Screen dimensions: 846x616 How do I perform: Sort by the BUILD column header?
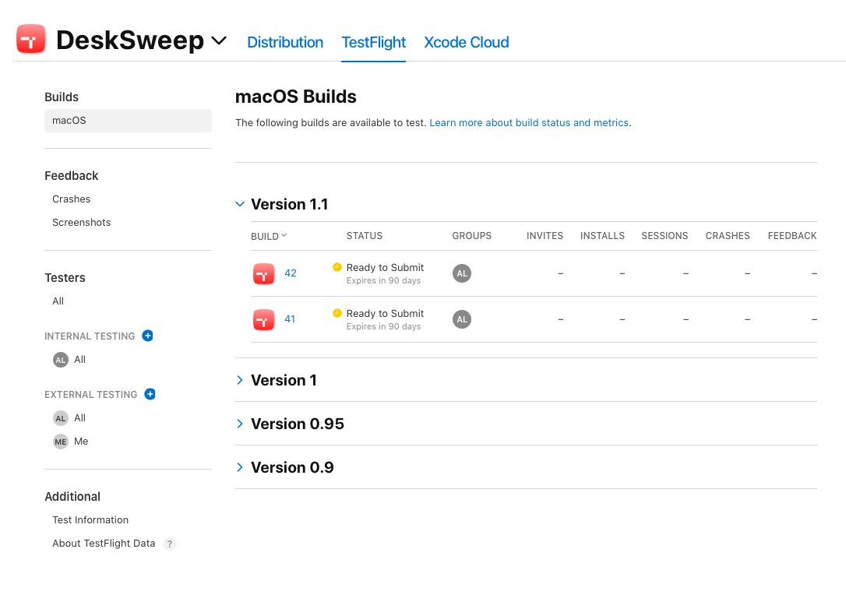coord(269,236)
